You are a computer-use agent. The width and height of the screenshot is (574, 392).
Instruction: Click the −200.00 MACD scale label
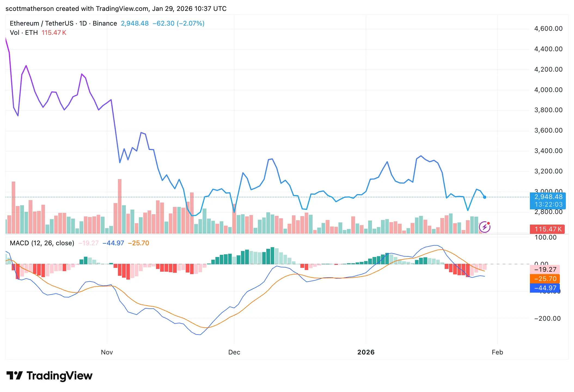pos(547,318)
